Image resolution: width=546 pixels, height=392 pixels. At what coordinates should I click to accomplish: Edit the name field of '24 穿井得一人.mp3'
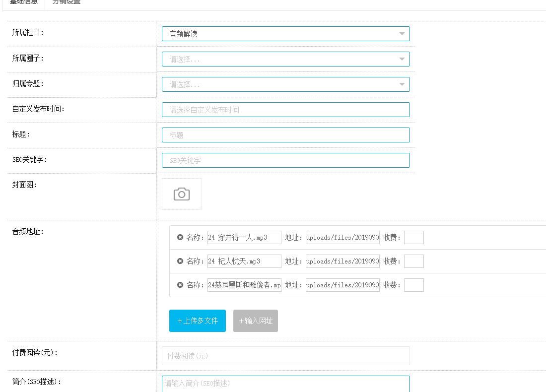pos(244,237)
